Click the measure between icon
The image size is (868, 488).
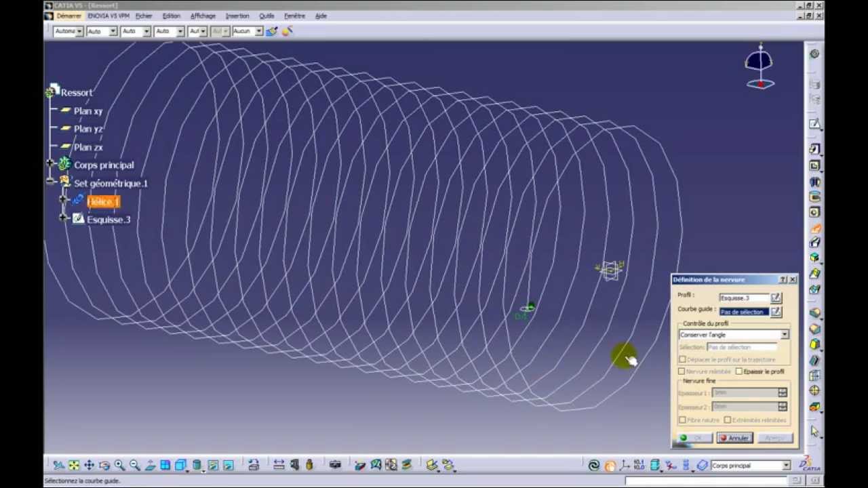coord(279,465)
